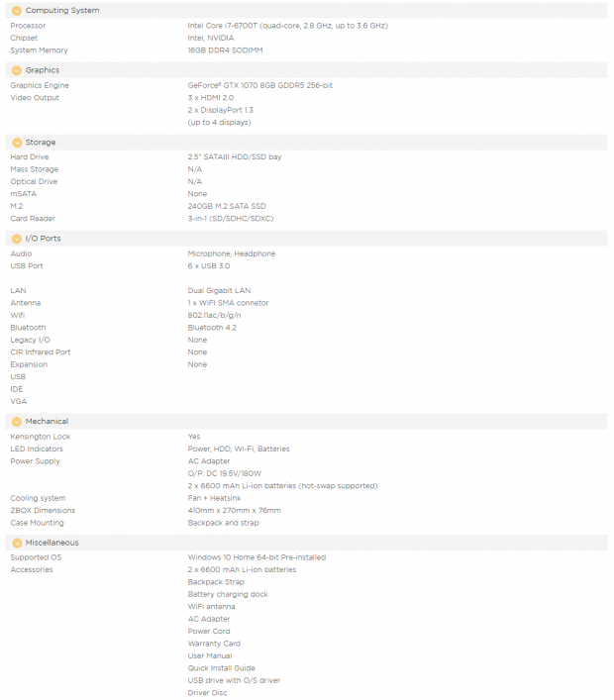Click the I/O Ports orange circle icon

17,239
